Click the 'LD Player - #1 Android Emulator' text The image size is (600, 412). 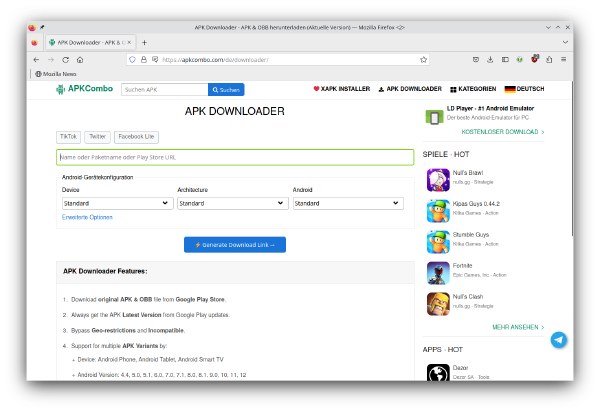[x=490, y=108]
